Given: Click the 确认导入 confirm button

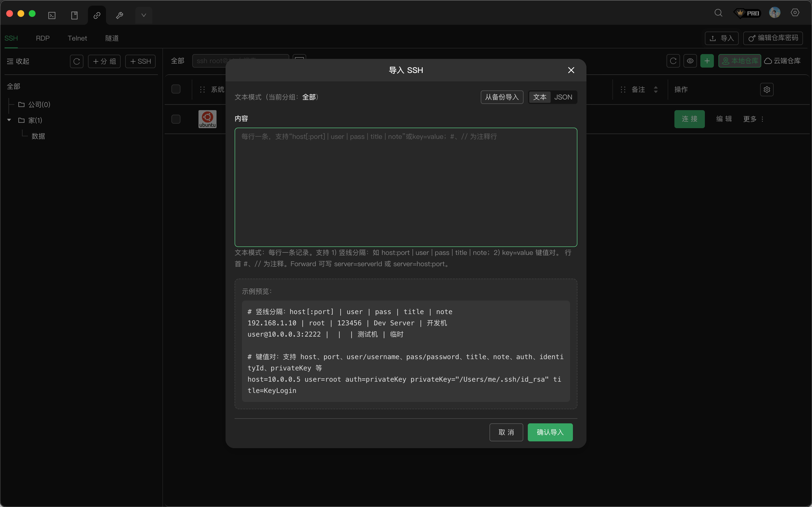Looking at the screenshot, I should pyautogui.click(x=550, y=432).
